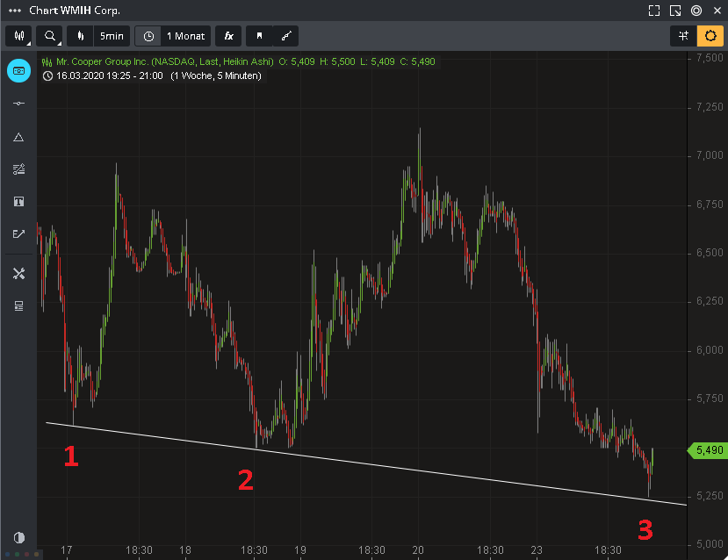The image size is (728, 560).
Task: Open the Fibonacci lines drawing tool
Action: pyautogui.click(x=18, y=169)
